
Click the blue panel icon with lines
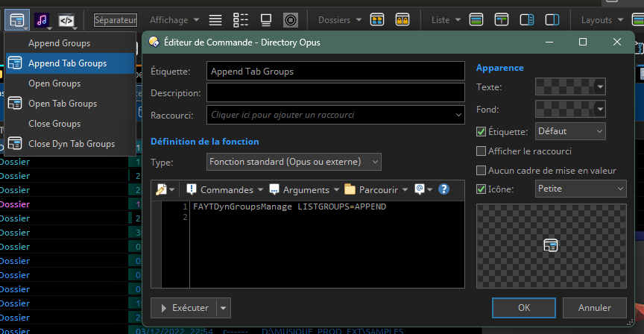pos(526,19)
